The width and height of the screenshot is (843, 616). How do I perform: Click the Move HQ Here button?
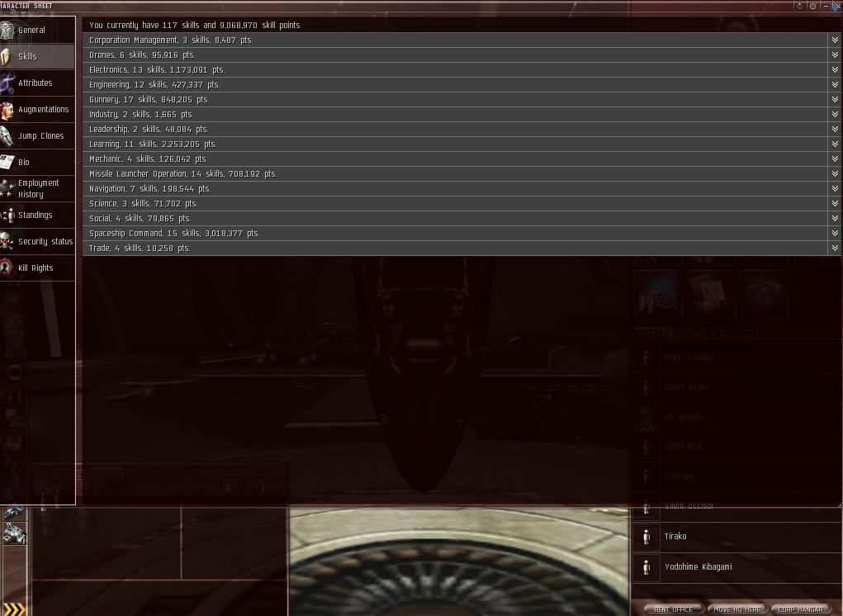736,609
